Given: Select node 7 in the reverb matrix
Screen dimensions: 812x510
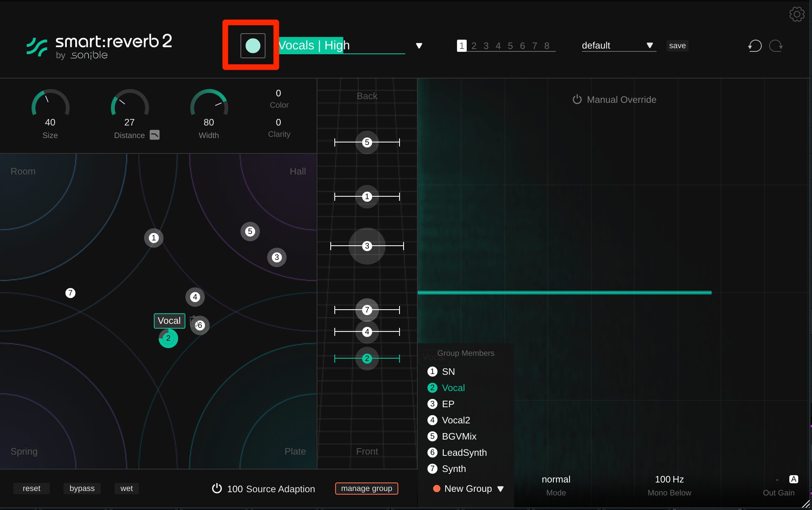Looking at the screenshot, I should point(70,293).
